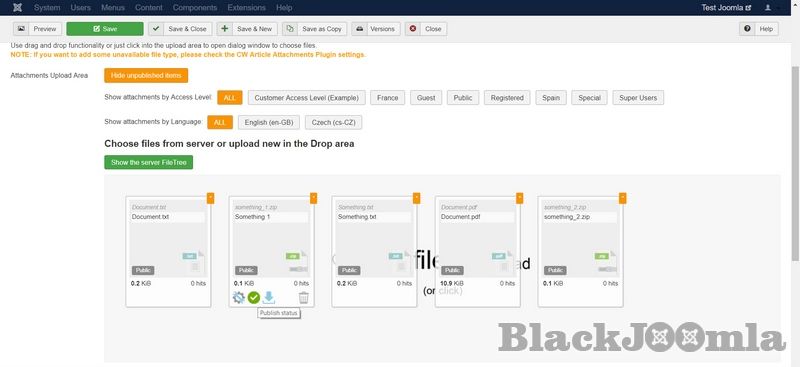Click orange corner handle on Something 1 card

313,198
